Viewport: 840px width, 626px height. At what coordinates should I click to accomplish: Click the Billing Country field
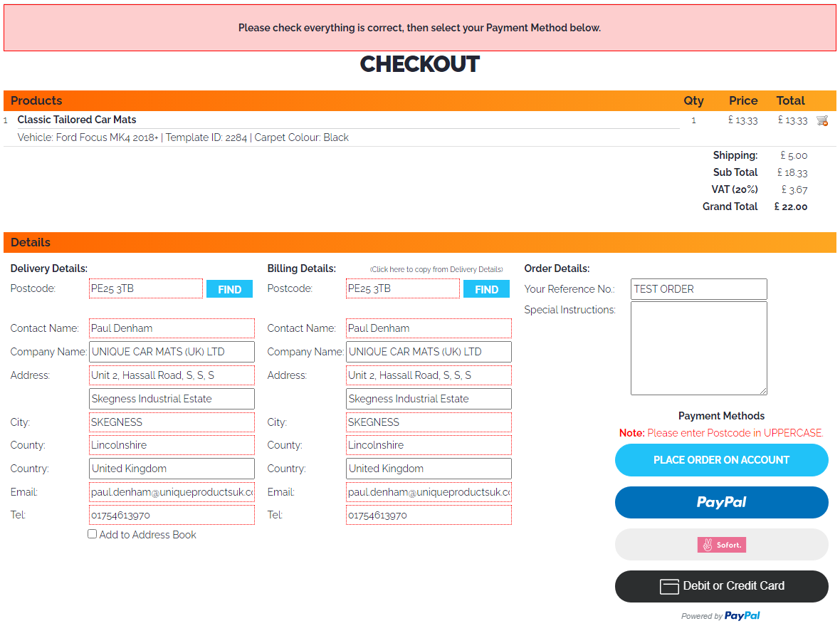tap(429, 469)
